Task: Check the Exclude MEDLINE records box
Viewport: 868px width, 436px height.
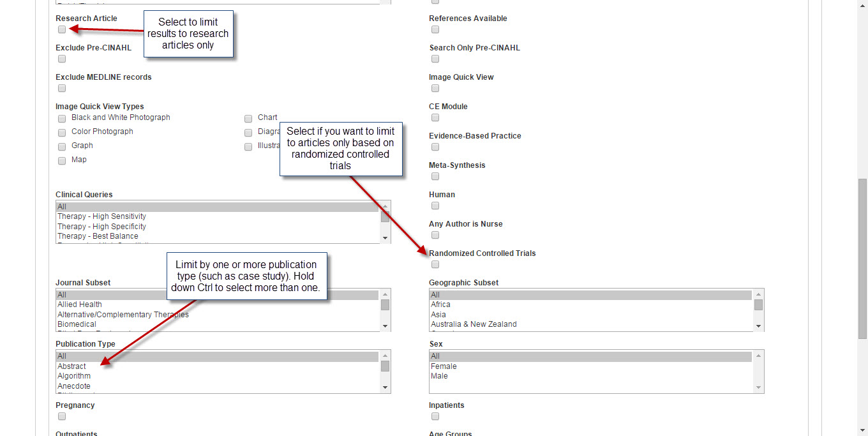Action: [x=62, y=88]
